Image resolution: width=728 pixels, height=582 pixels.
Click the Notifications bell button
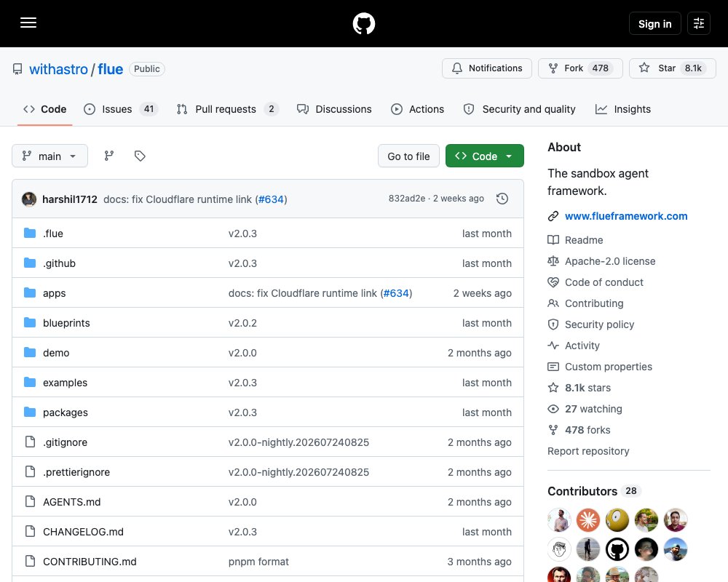pyautogui.click(x=486, y=68)
